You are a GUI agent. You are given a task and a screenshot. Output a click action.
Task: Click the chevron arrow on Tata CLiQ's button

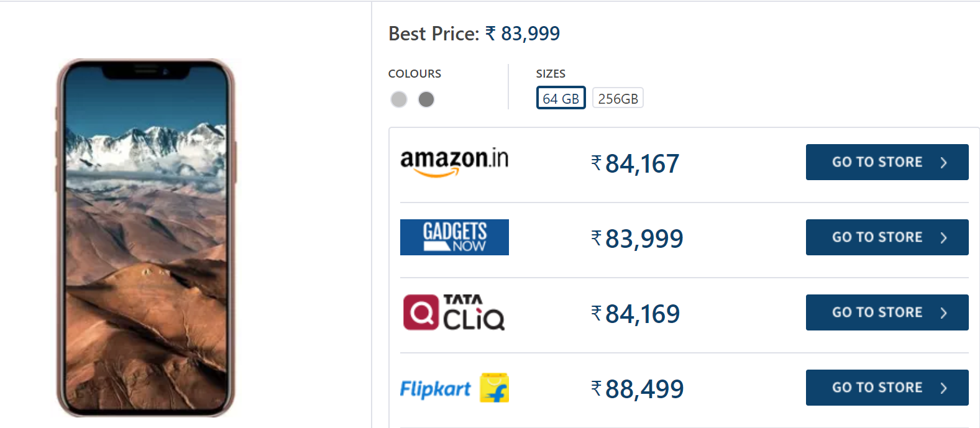[944, 313]
